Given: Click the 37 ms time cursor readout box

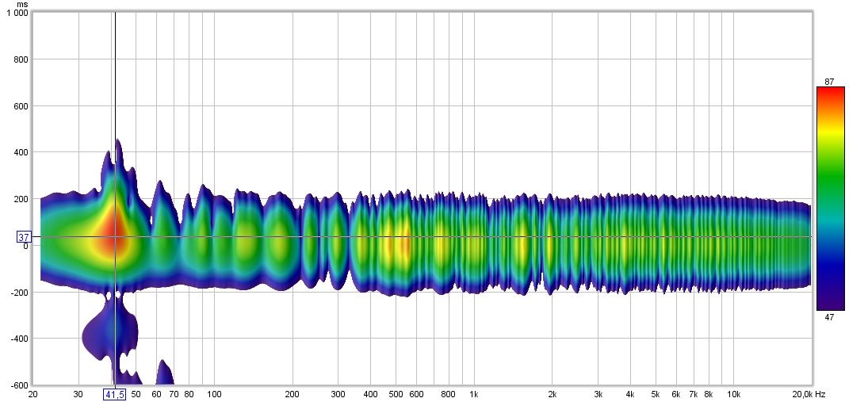Looking at the screenshot, I should (x=24, y=237).
